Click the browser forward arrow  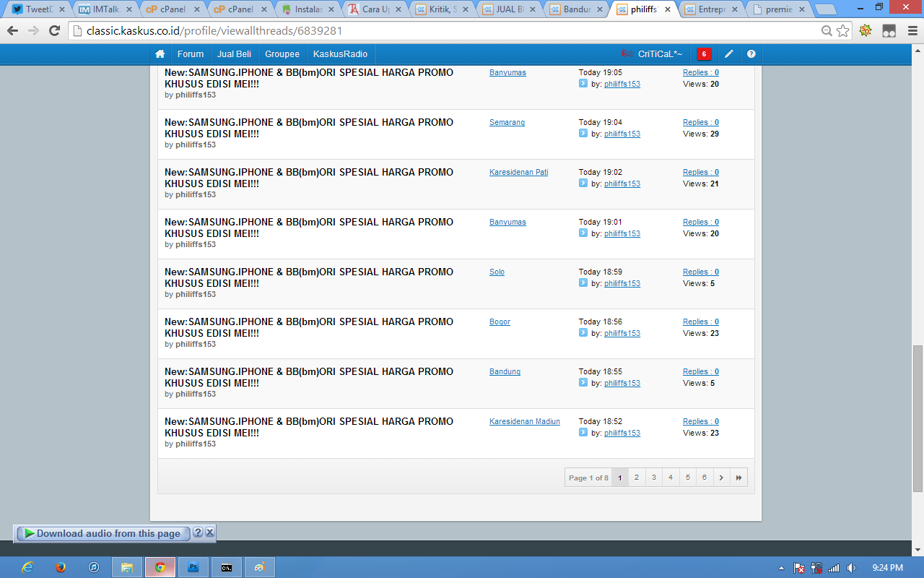point(34,31)
